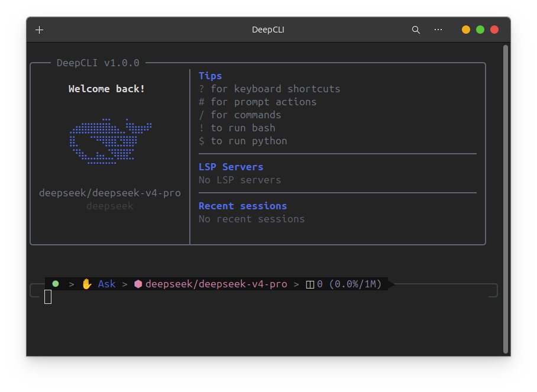Select the Ask mode label in prompt bar
This screenshot has width=537, height=392.
pos(106,284)
